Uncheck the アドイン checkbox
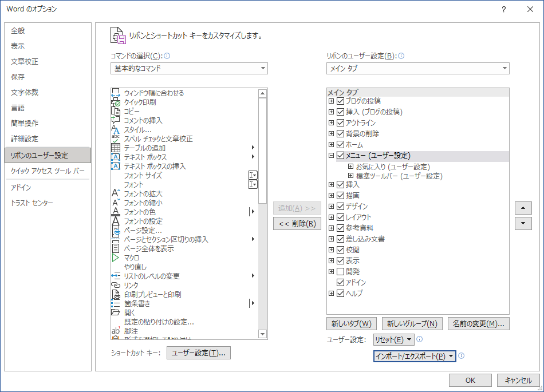This screenshot has height=392, width=544. 340,283
